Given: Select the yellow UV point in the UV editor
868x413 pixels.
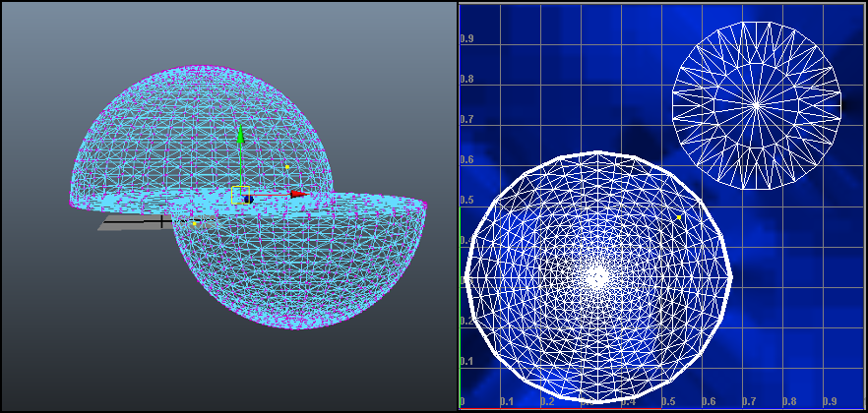Looking at the screenshot, I should pos(679,217).
